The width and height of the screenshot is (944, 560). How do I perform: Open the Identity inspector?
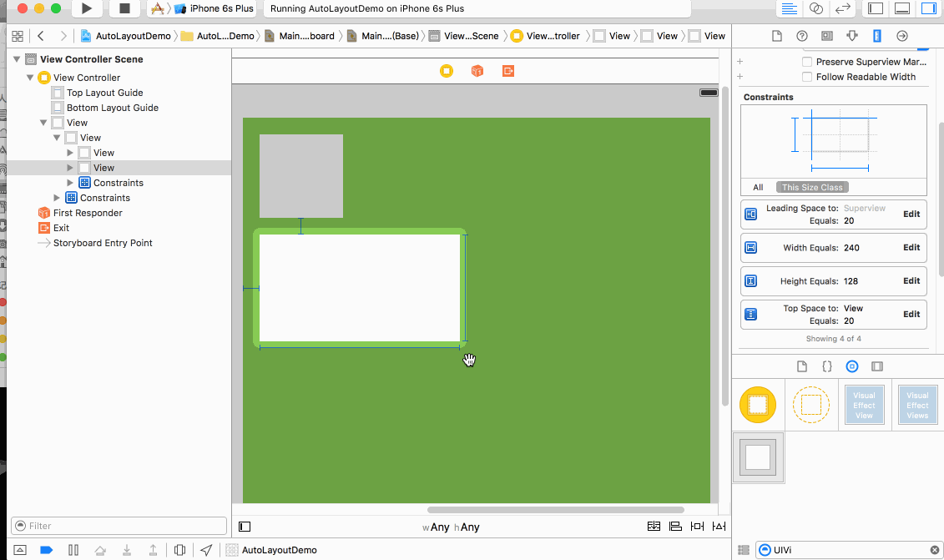pos(826,36)
